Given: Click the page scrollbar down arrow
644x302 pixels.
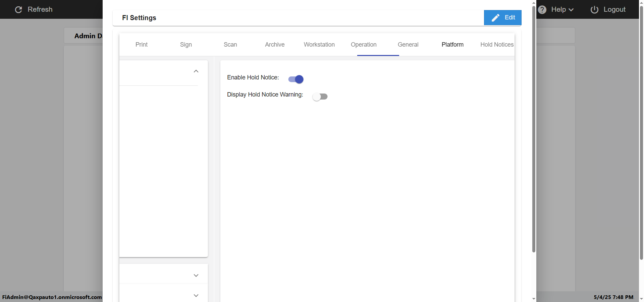Looking at the screenshot, I should [641, 299].
